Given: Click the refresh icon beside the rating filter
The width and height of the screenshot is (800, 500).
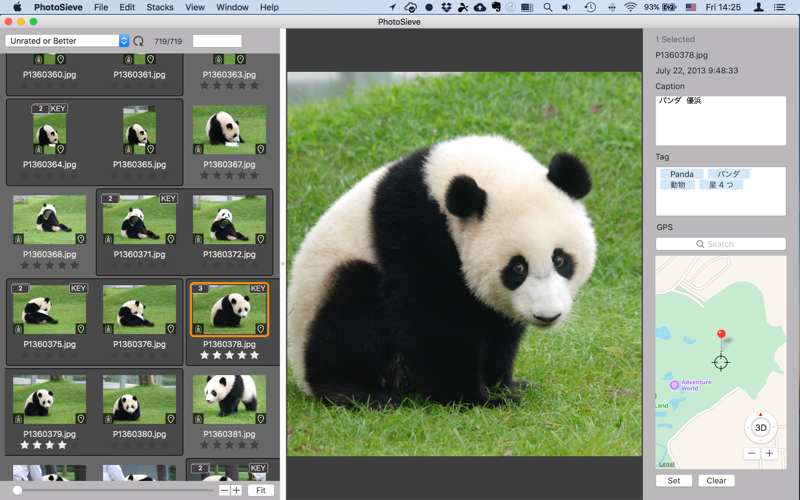Looking at the screenshot, I should (x=139, y=41).
